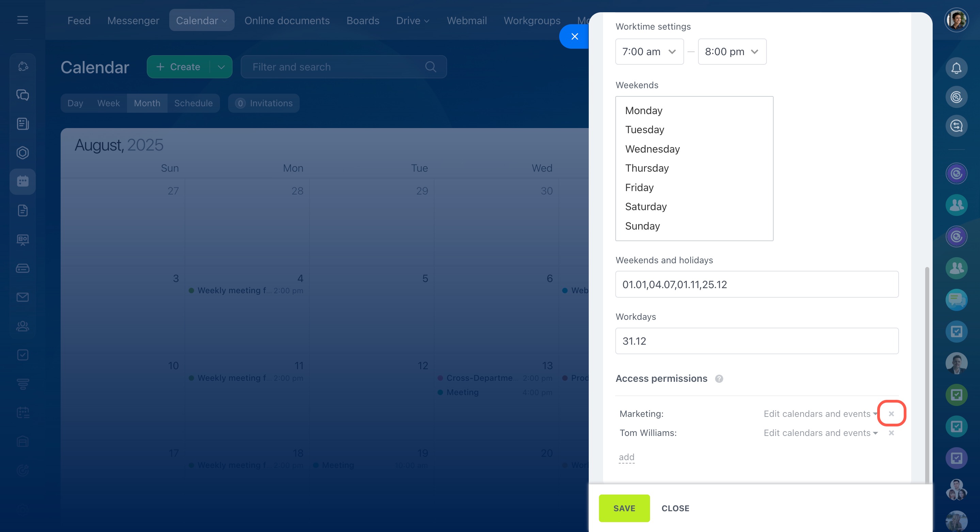
Task: Click the search magnifier icon
Action: coord(430,67)
